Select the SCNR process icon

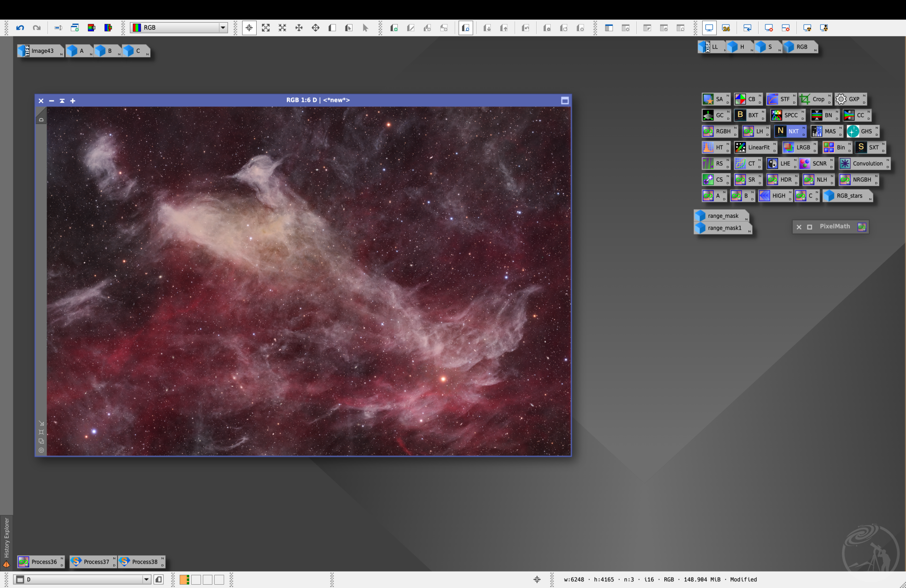816,163
